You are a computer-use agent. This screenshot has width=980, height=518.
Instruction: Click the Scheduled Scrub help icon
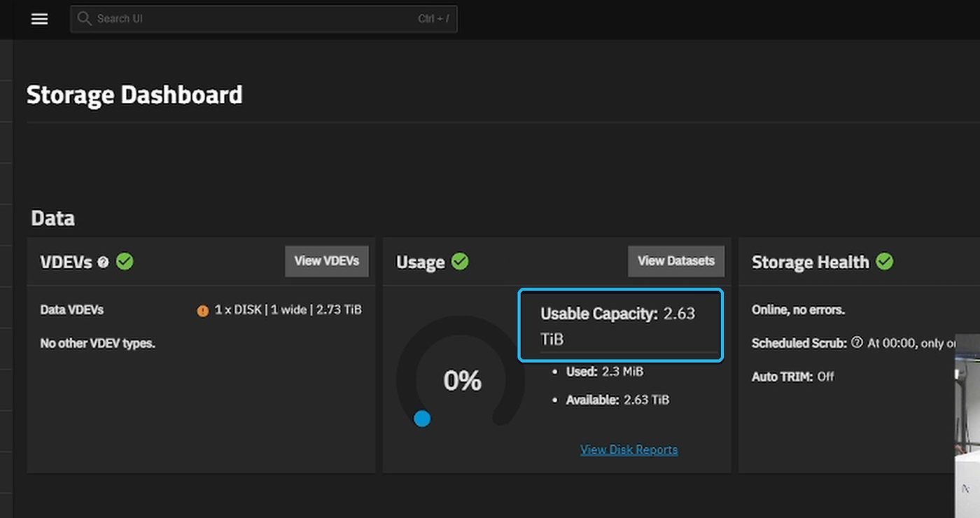coord(857,343)
